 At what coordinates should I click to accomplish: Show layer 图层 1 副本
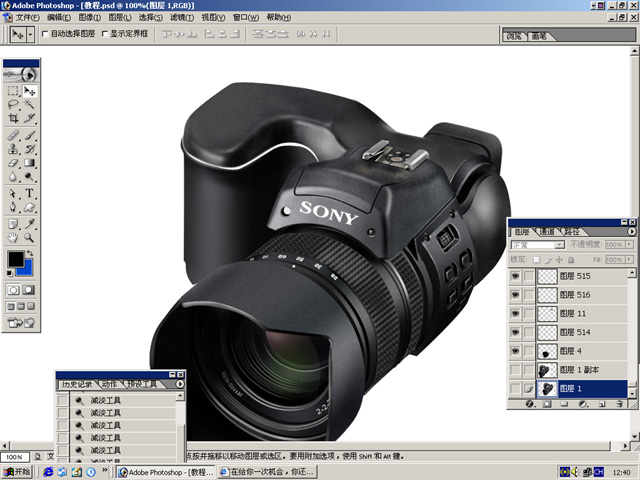click(516, 370)
